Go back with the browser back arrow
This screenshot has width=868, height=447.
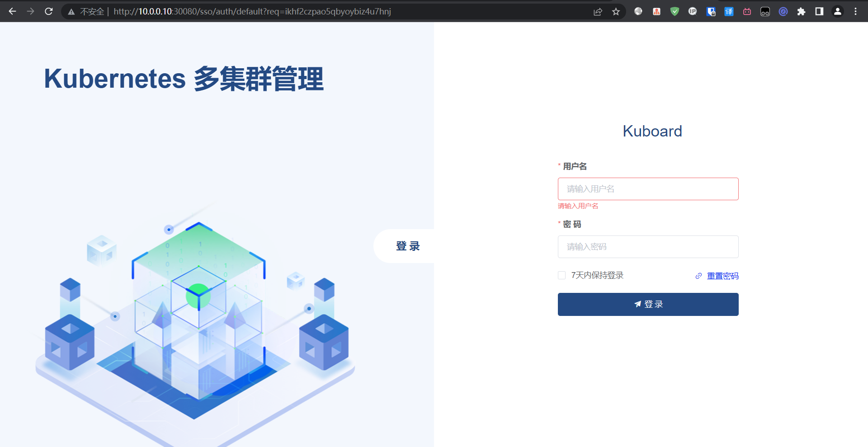point(13,11)
